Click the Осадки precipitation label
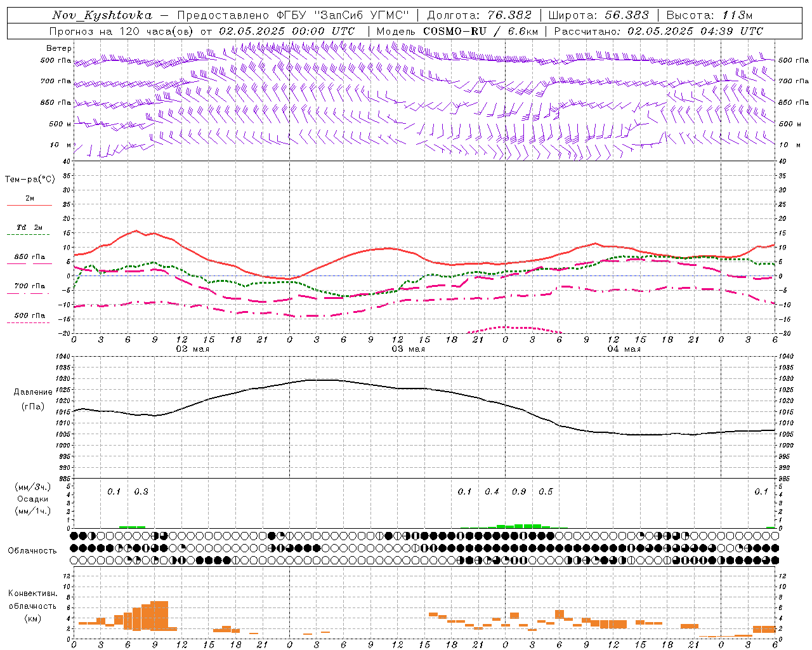 [x=33, y=499]
